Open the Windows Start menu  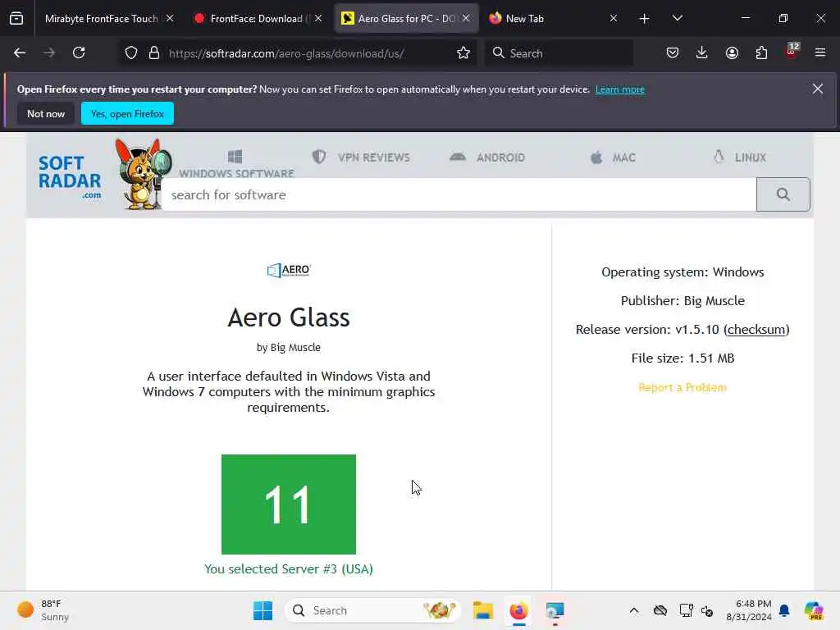tap(262, 610)
